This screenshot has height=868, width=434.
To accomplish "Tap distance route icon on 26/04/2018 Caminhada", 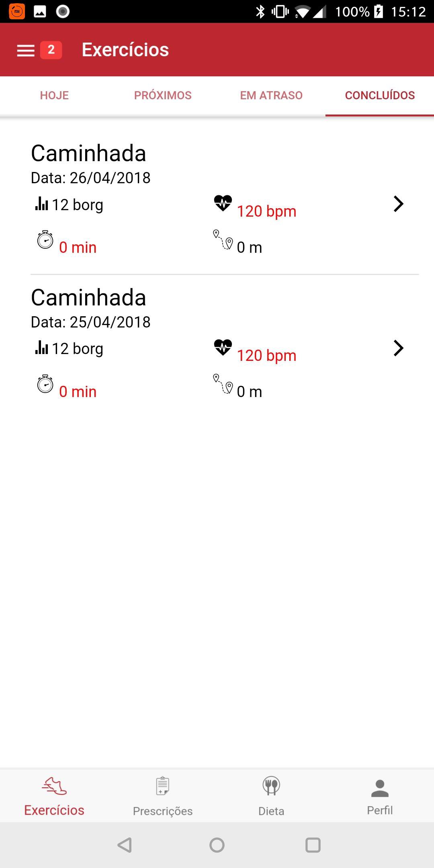I will tap(223, 240).
